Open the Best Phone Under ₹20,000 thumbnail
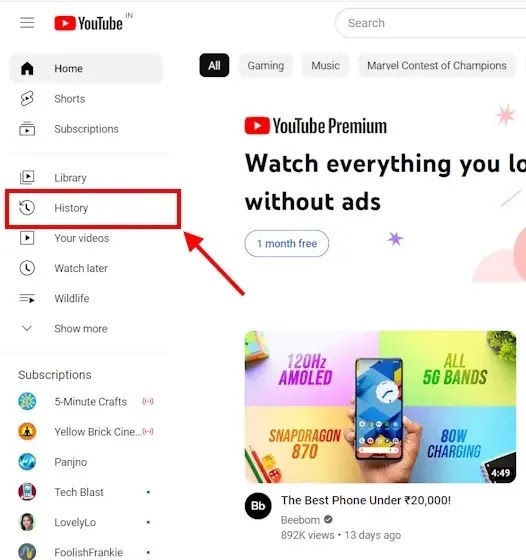This screenshot has height=560, width=526. [x=380, y=407]
